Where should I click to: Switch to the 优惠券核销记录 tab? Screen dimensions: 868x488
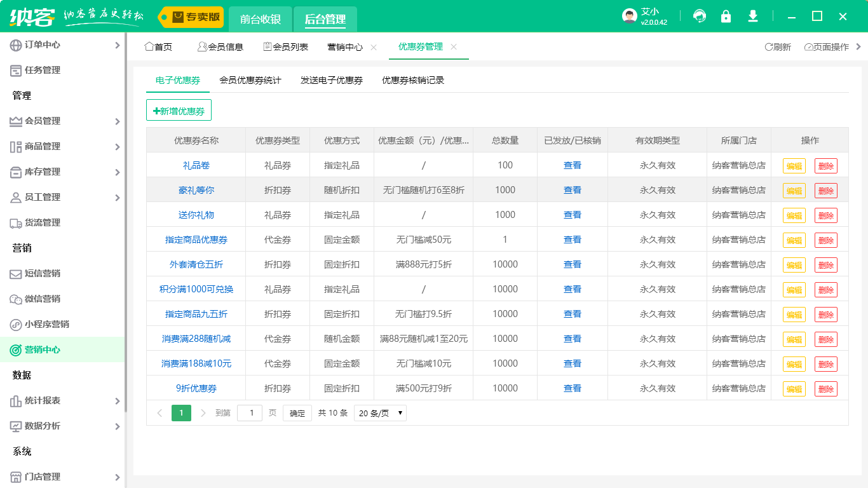pyautogui.click(x=412, y=80)
